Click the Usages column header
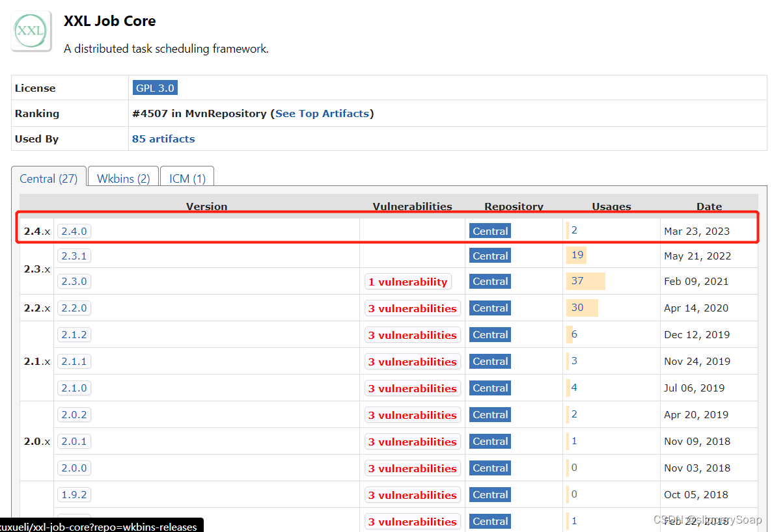This screenshot has width=772, height=532. [611, 206]
